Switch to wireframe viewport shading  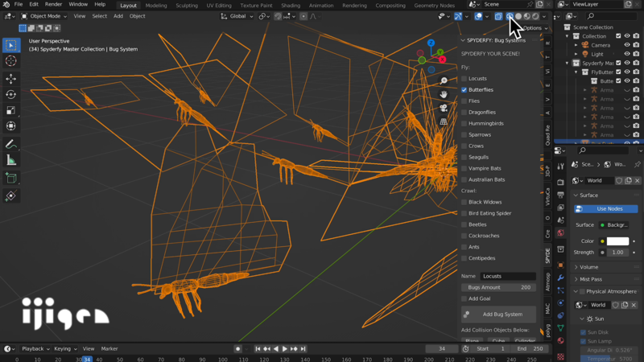click(510, 16)
